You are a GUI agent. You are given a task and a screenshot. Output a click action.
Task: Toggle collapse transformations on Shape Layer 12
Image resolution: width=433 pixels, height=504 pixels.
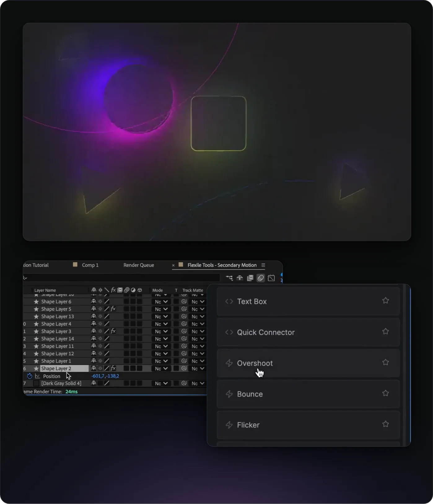click(100, 354)
